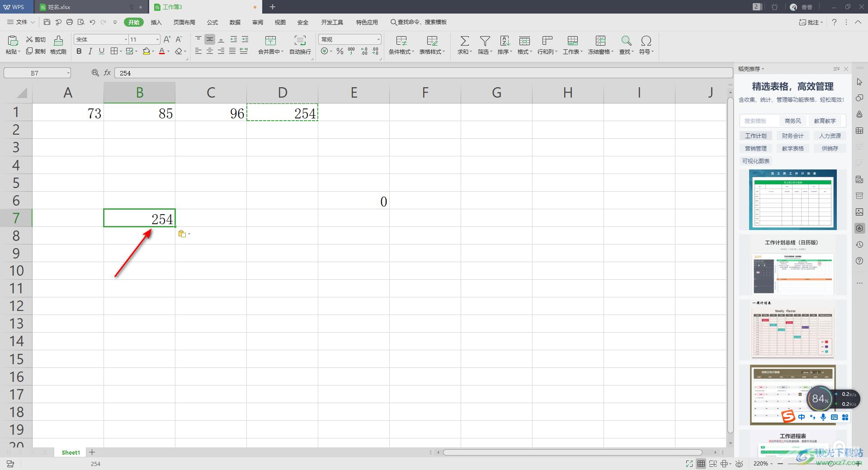Click the zoom slider handle
Screen dimensions: 868x470
click(830, 464)
